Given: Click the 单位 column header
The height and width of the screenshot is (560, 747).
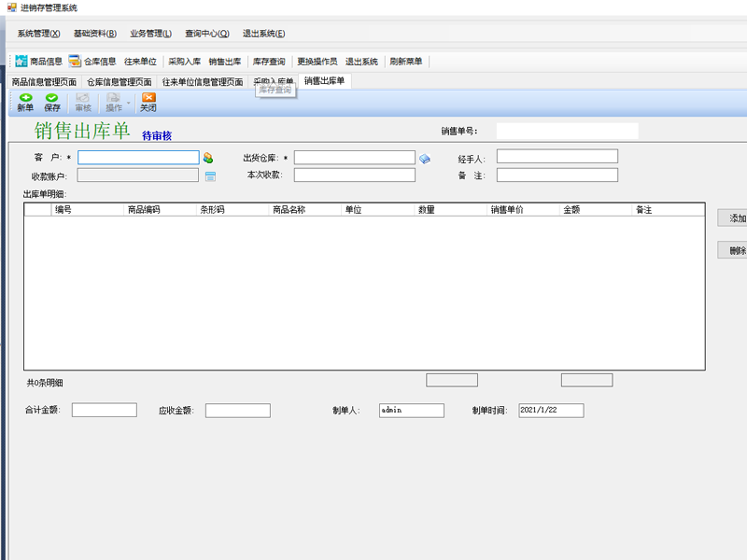Looking at the screenshot, I should coord(378,209).
